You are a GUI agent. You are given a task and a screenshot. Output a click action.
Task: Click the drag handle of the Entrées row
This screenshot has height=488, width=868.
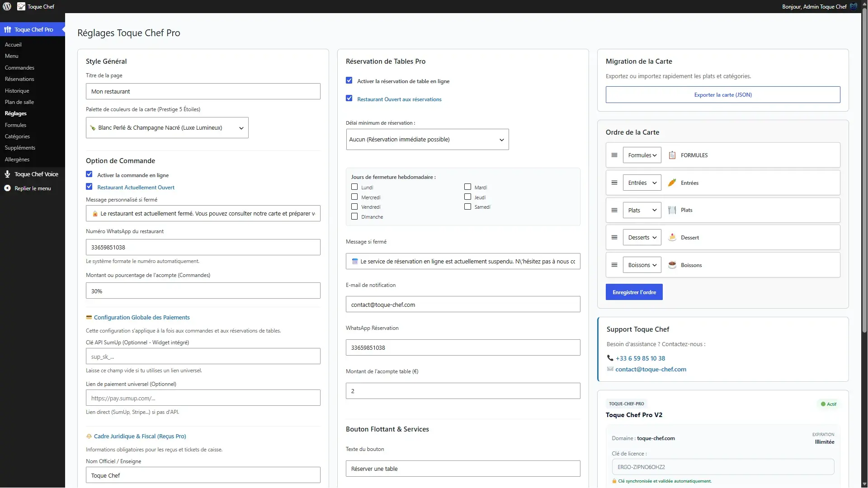614,183
